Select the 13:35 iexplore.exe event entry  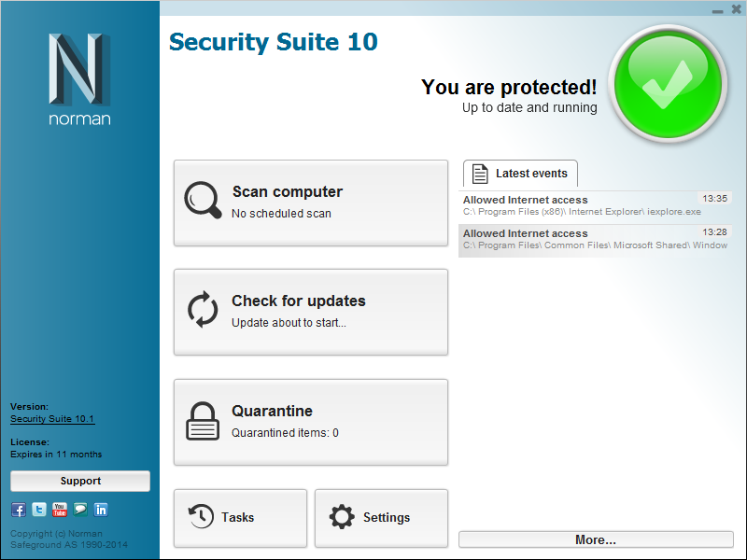(594, 205)
